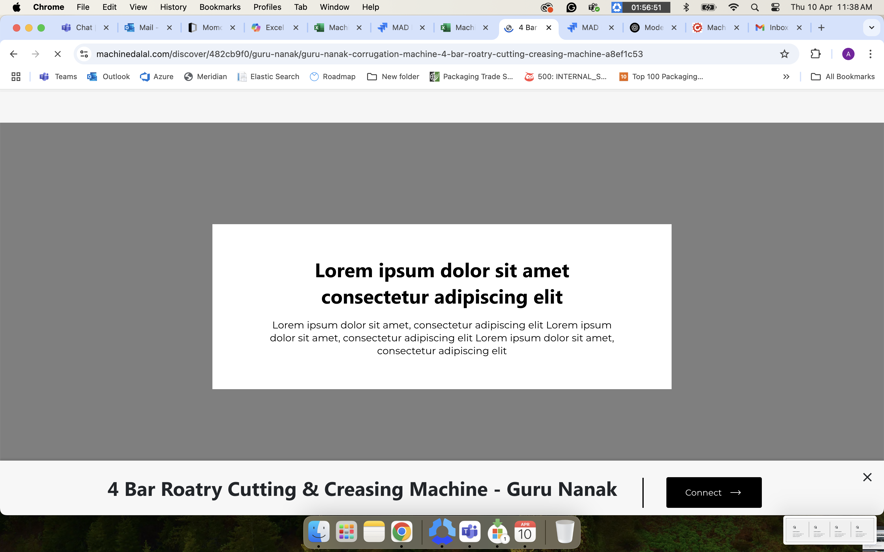Open Calendar from the Dock
This screenshot has height=552, width=884.
pos(525,532)
